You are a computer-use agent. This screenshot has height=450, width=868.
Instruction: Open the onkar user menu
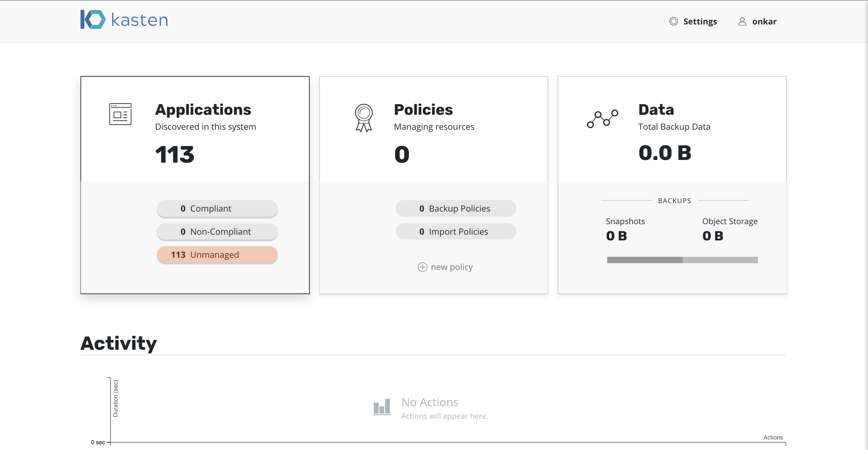[x=764, y=21]
